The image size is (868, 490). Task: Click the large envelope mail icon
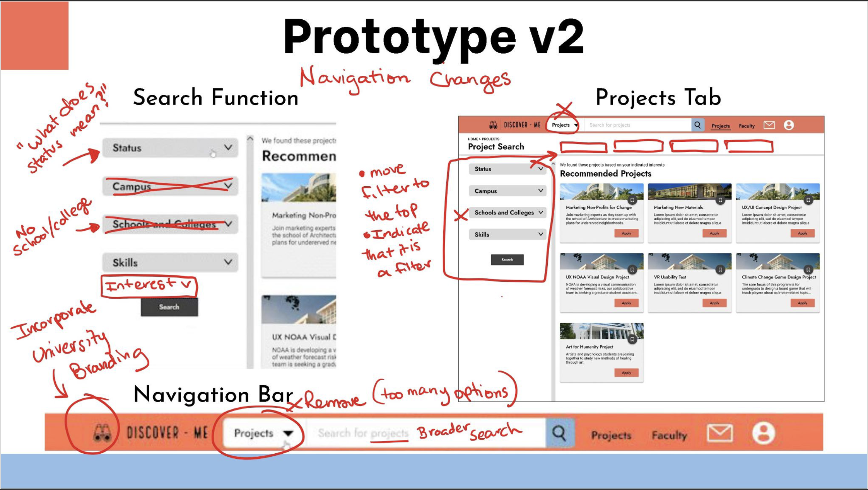pos(719,433)
